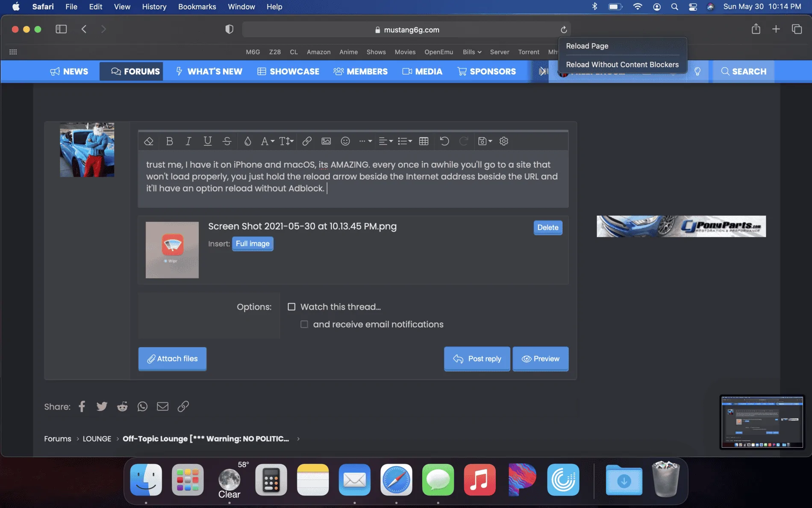Share thread on Twitter
812x508 pixels.
[x=102, y=406]
